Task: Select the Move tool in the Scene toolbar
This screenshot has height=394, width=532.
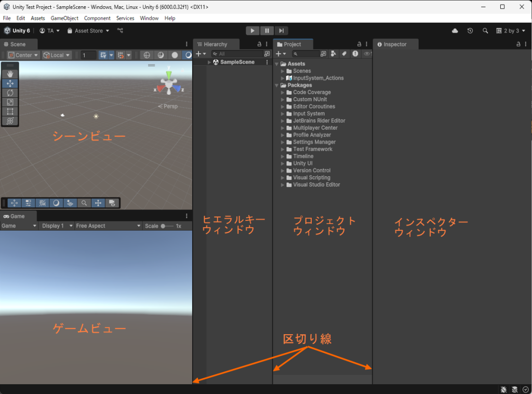Action: 10,83
